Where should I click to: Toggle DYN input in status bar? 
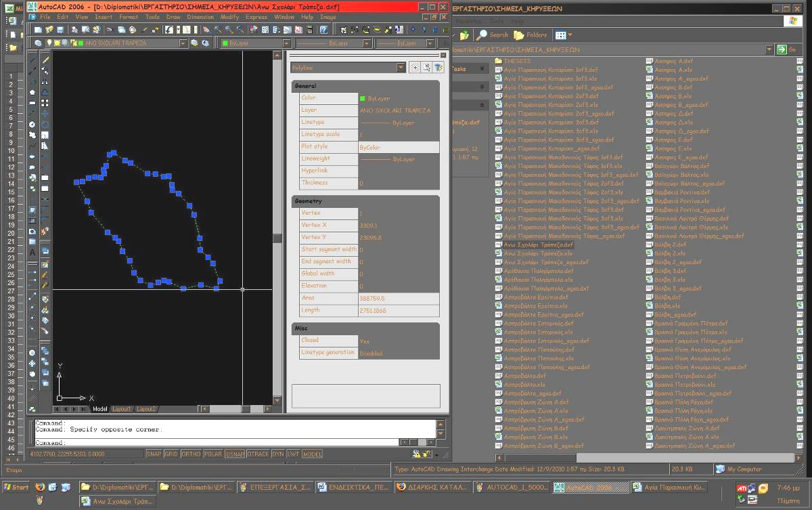277,454
